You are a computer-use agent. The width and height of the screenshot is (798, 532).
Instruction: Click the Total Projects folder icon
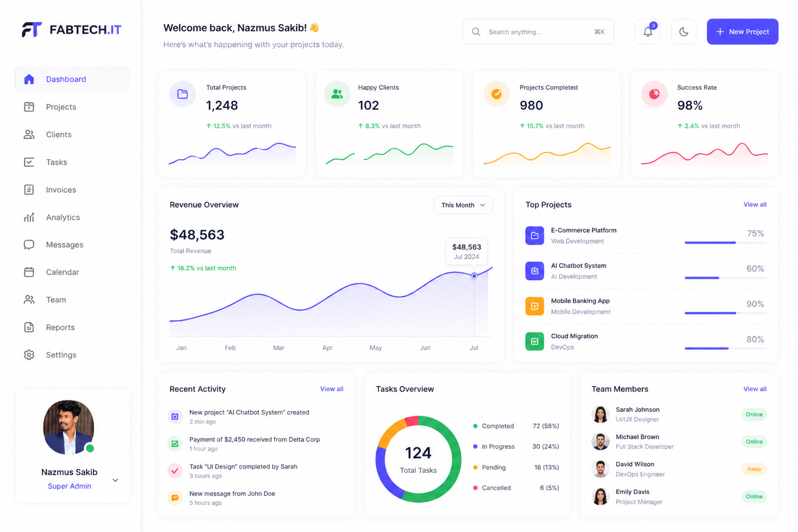(x=182, y=94)
